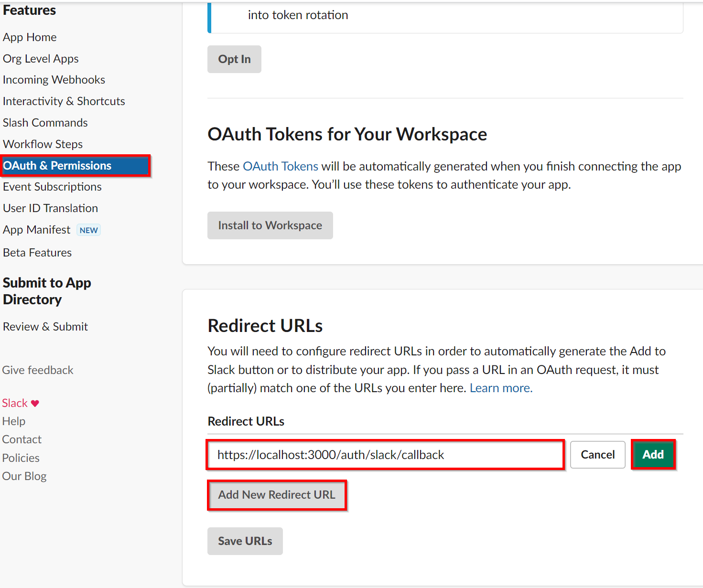Open Event Subscriptions
703x588 pixels.
point(52,187)
